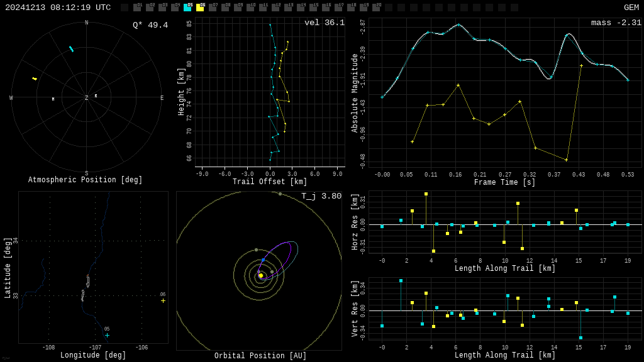Click the cyan station 05 cross on map
This screenshot has width=644, height=362.
[x=107, y=335]
